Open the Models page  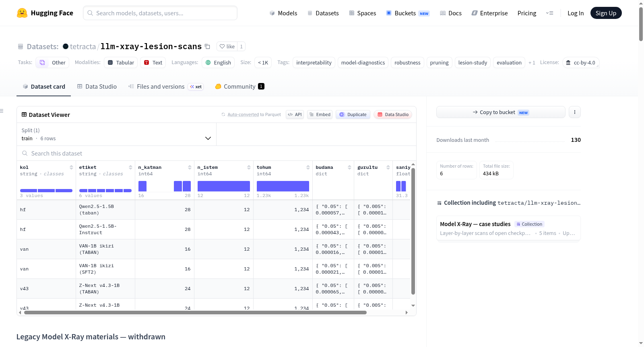283,13
